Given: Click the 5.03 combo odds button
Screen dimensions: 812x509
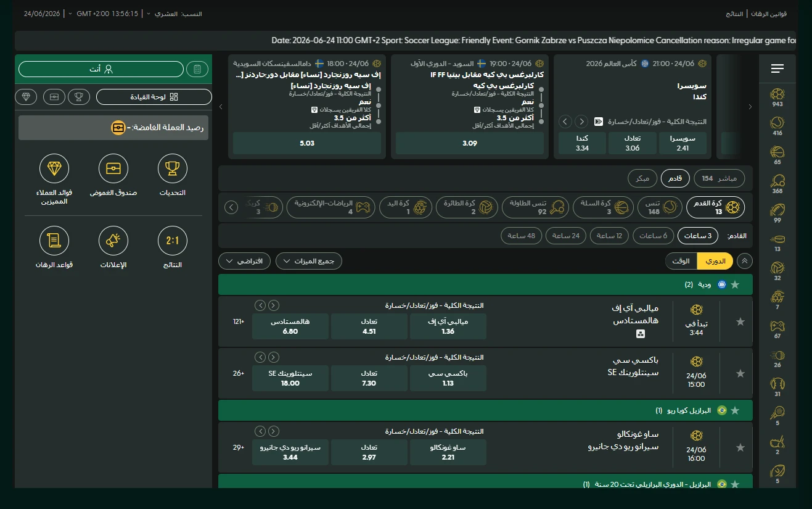Looking at the screenshot, I should 307,143.
